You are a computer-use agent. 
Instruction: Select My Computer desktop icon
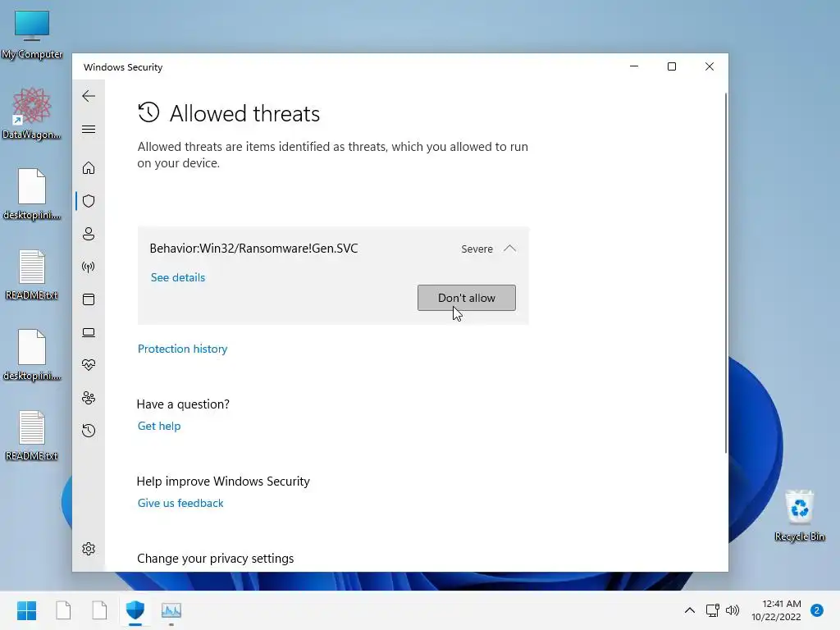click(x=32, y=34)
